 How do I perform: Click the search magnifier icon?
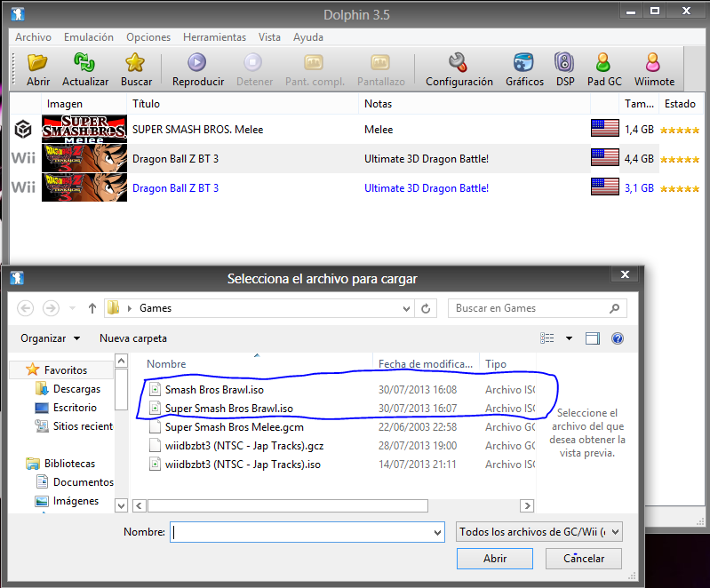click(614, 308)
